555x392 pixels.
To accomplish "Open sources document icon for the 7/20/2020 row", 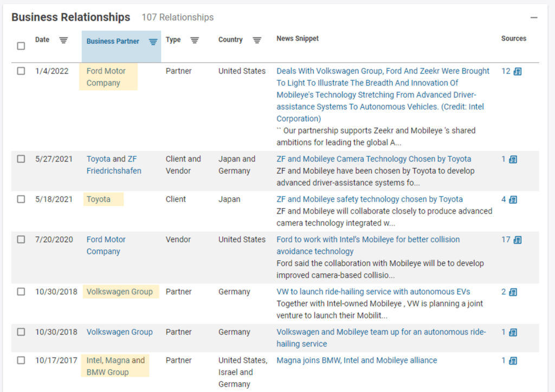I will [x=518, y=240].
